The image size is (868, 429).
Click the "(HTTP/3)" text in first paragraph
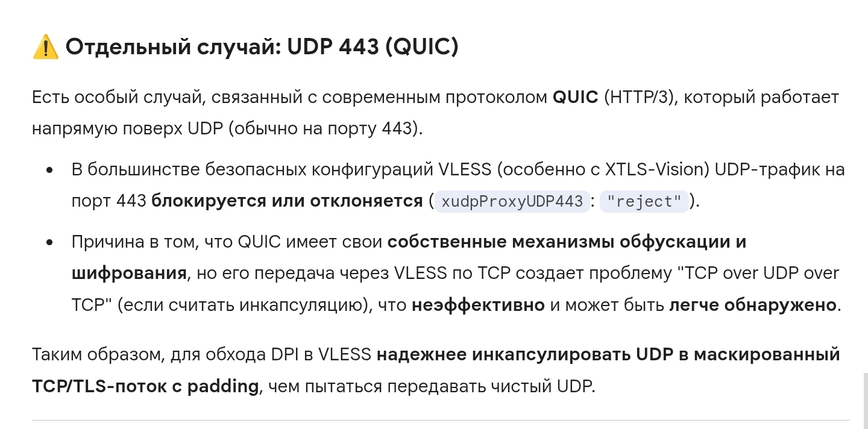(640, 97)
